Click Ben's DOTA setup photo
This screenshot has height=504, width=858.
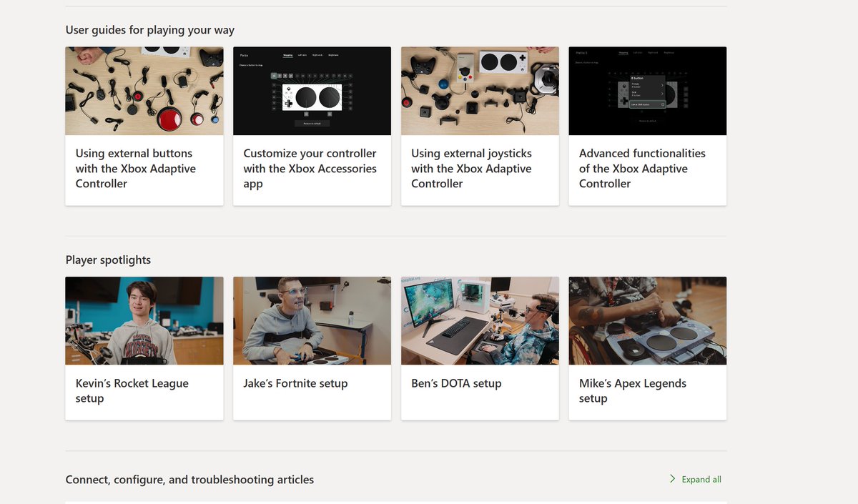(x=480, y=321)
